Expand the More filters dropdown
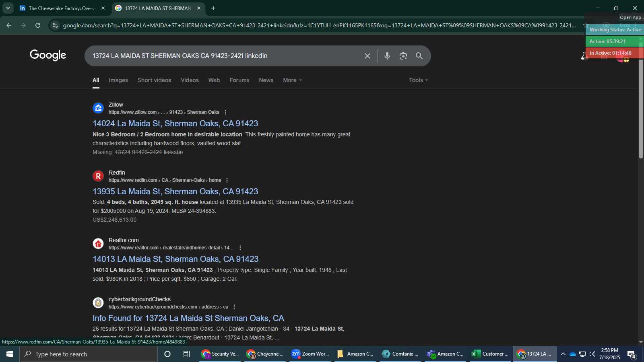The image size is (644, 362). click(292, 80)
